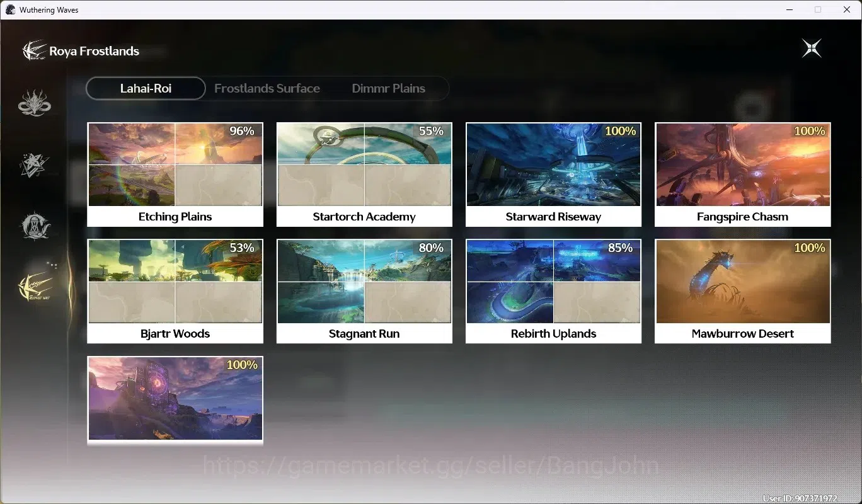Open the unlabeled purple fortress area thumbnail
The width and height of the screenshot is (862, 504).
coord(175,399)
